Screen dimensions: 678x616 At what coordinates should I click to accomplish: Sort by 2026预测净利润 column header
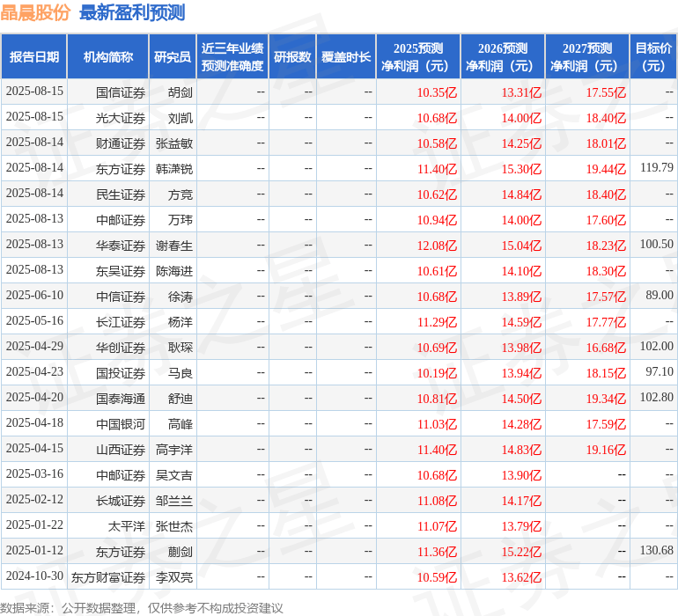click(503, 57)
